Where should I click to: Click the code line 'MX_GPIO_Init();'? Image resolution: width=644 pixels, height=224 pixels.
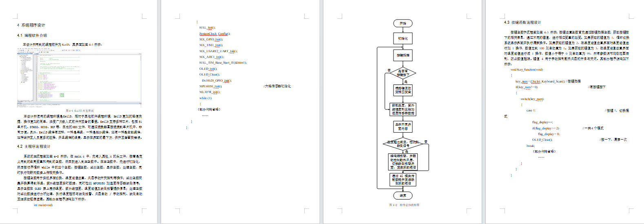[x=211, y=40]
